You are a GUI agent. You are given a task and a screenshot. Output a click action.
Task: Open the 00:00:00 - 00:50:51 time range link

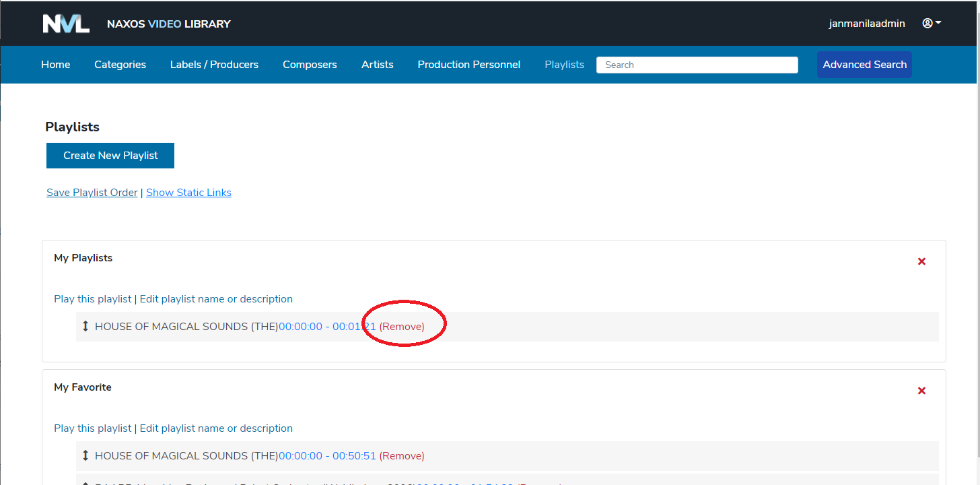(327, 455)
